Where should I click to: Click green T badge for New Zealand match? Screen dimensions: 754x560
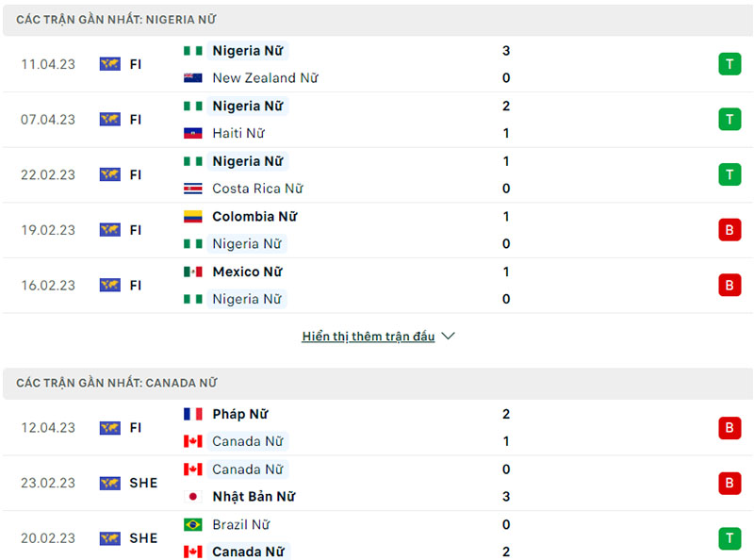click(729, 64)
